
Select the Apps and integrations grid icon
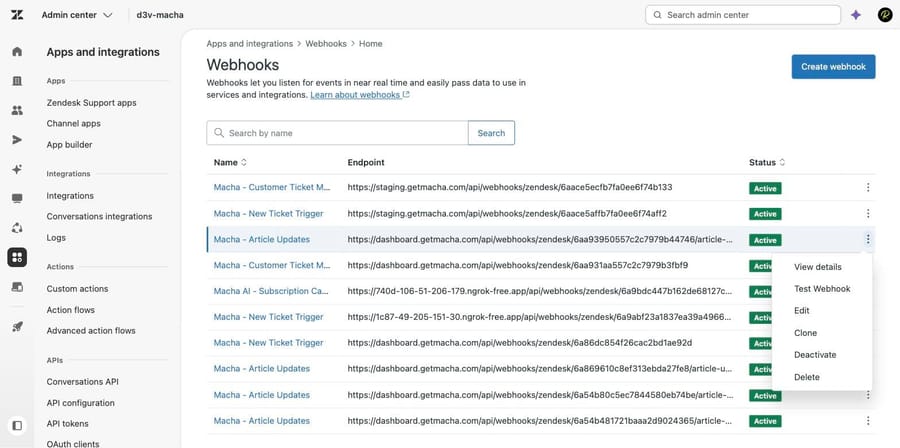(17, 258)
